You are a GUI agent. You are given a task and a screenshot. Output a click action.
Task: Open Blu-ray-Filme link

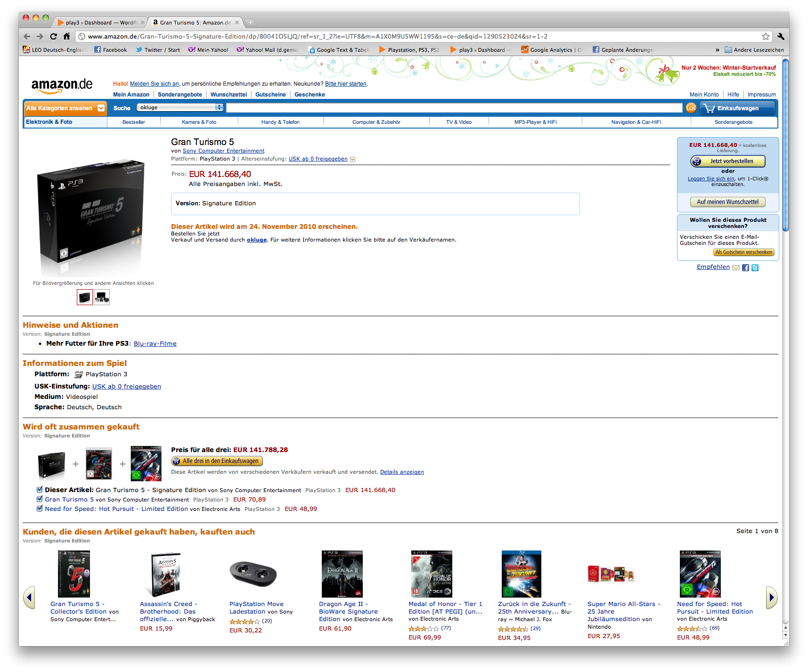pos(155,343)
